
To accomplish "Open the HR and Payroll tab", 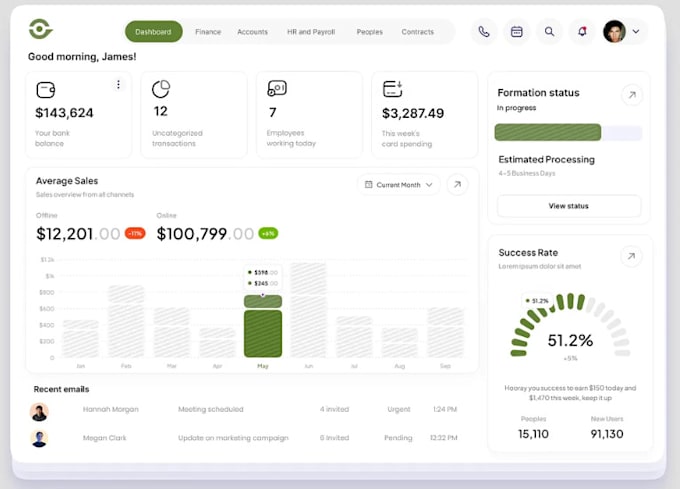I will tap(311, 32).
